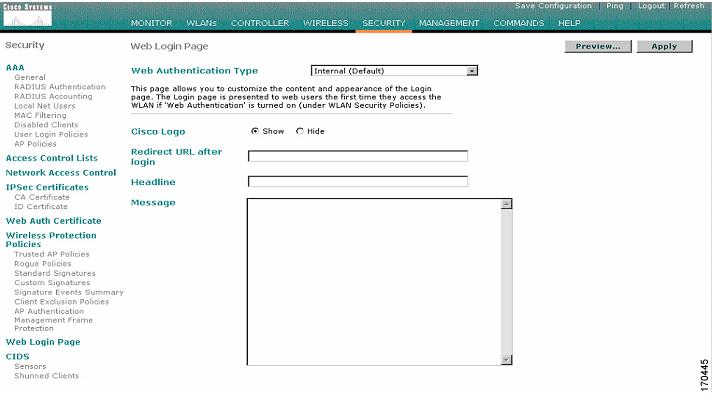Open the WLANs menu
The image size is (712, 398).
point(201,23)
